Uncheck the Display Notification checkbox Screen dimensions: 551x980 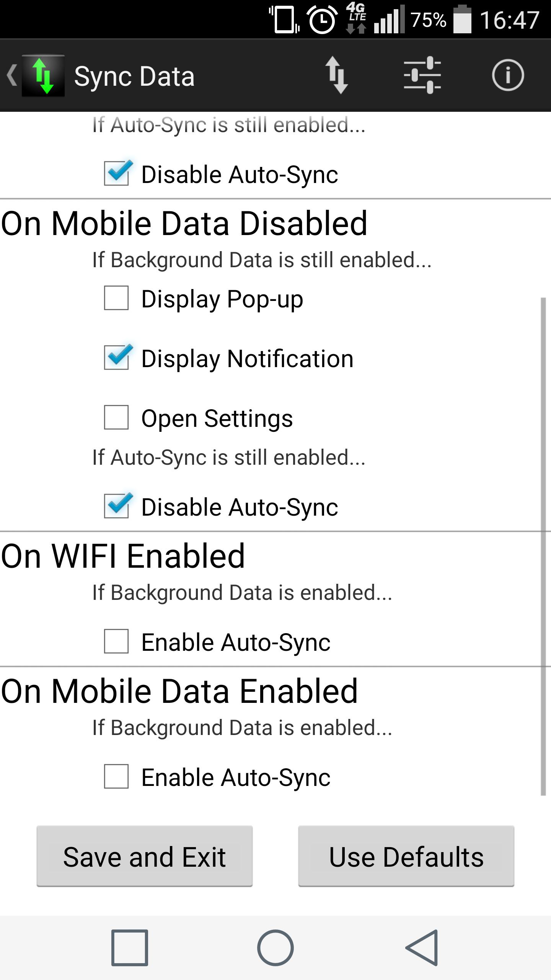(x=116, y=358)
